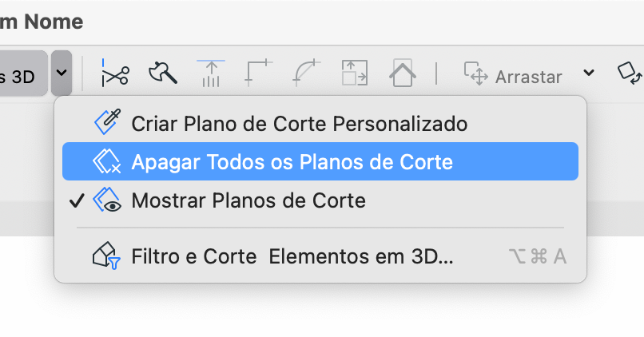Pick the Fillet curve tool icon
The image size is (644, 337).
point(306,73)
